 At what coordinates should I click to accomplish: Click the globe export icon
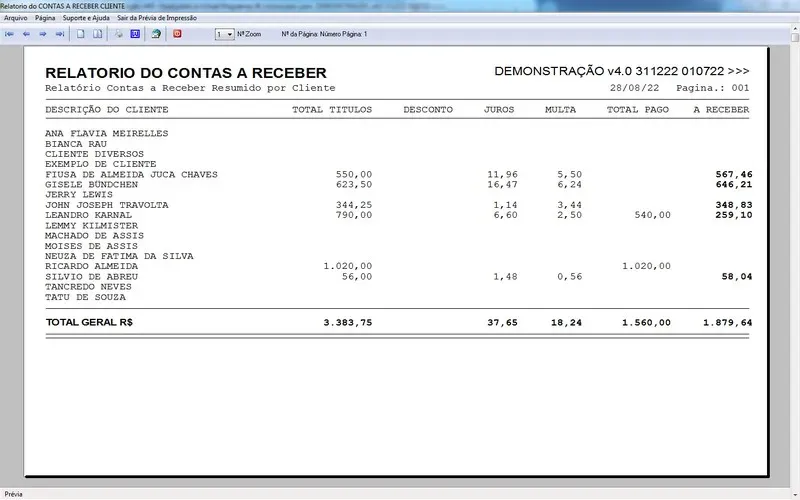[156, 34]
